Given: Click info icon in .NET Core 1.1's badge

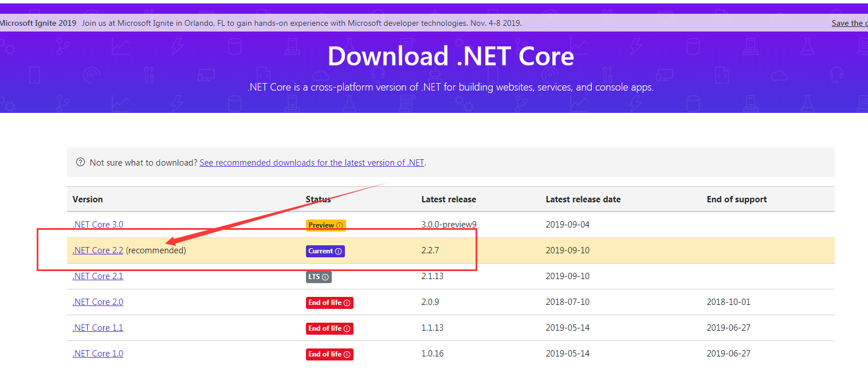Looking at the screenshot, I should coord(347,328).
